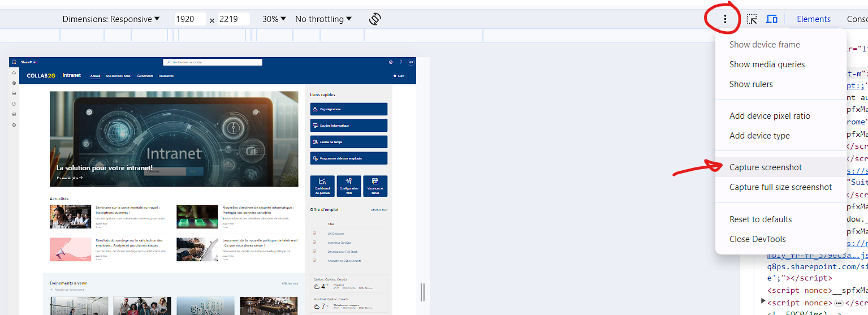This screenshot has width=868, height=315.
Task: Open Lancement de la nouvelle politique de télétravail article
Action: click(260, 243)
